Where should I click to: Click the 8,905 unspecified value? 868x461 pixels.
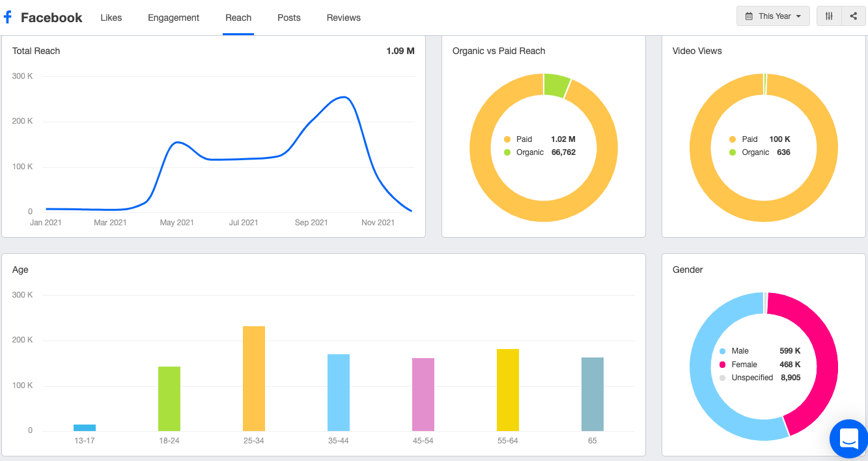pos(791,378)
